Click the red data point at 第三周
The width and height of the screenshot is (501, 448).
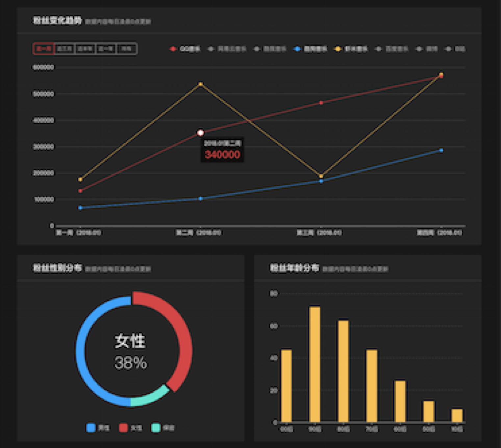(x=321, y=103)
